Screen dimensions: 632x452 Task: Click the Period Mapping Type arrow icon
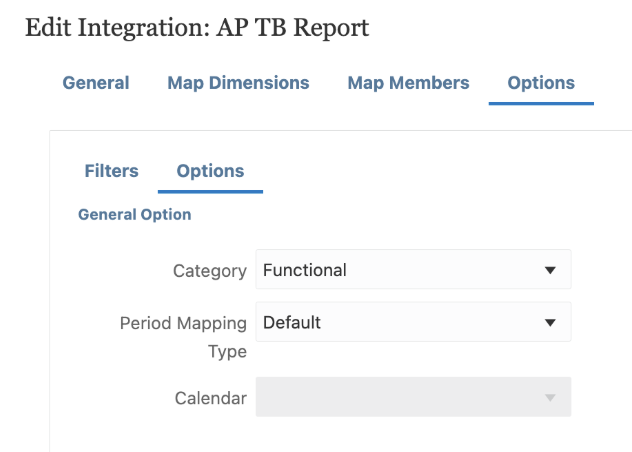click(x=549, y=323)
